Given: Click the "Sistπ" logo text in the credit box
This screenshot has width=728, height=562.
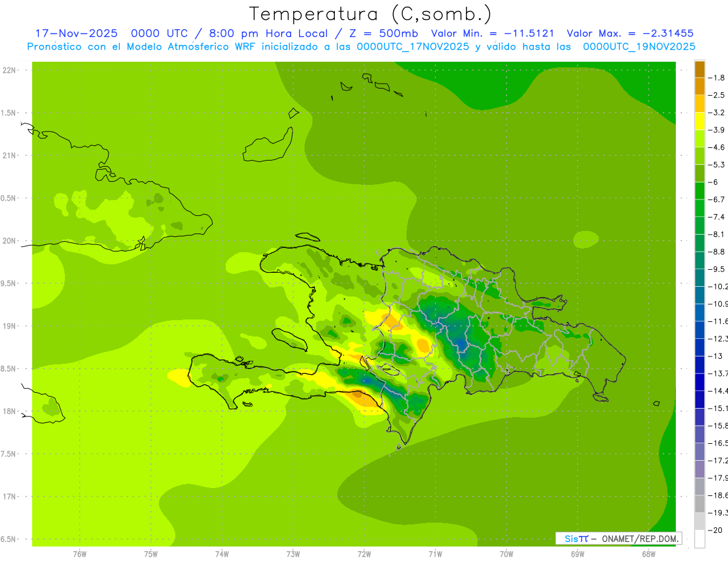Looking at the screenshot, I should [576, 538].
